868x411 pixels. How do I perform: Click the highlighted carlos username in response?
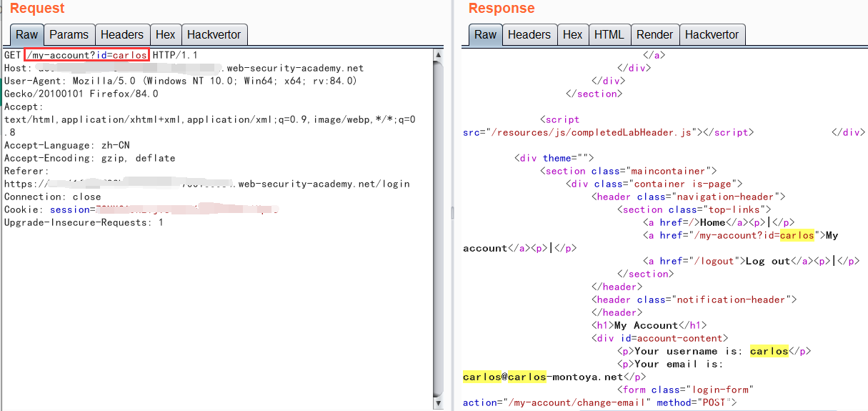[769, 351]
